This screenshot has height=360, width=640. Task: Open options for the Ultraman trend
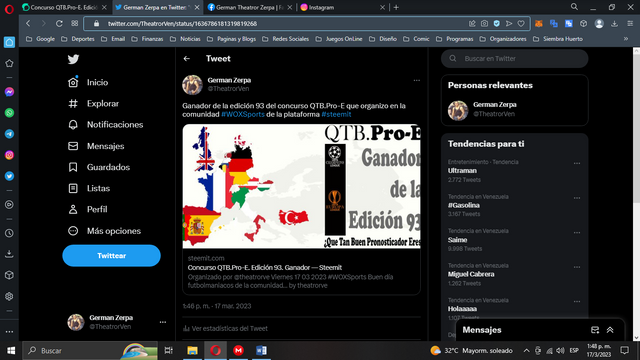coord(577,163)
